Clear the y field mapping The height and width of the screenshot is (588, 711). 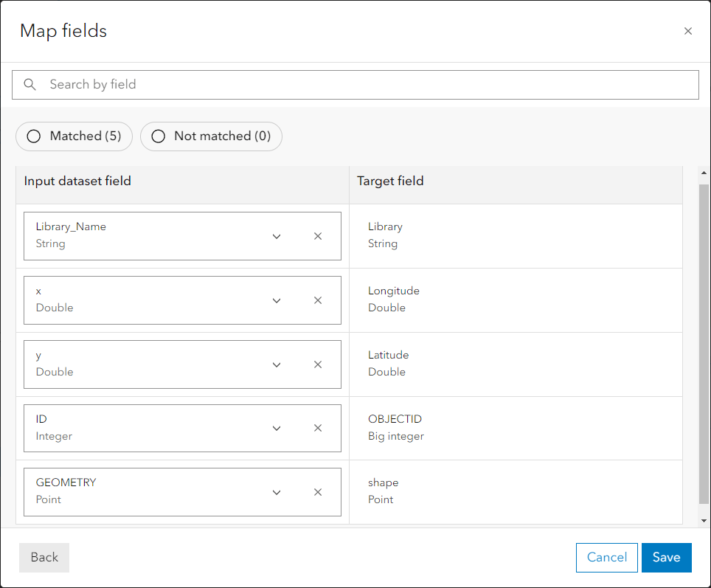(x=318, y=364)
